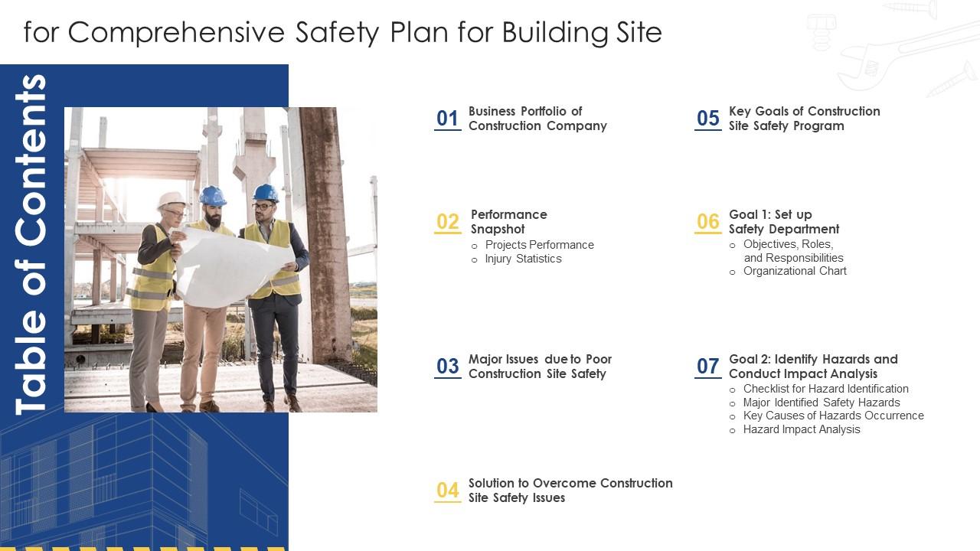
Task: Click the number 01 marker
Action: [x=447, y=119]
